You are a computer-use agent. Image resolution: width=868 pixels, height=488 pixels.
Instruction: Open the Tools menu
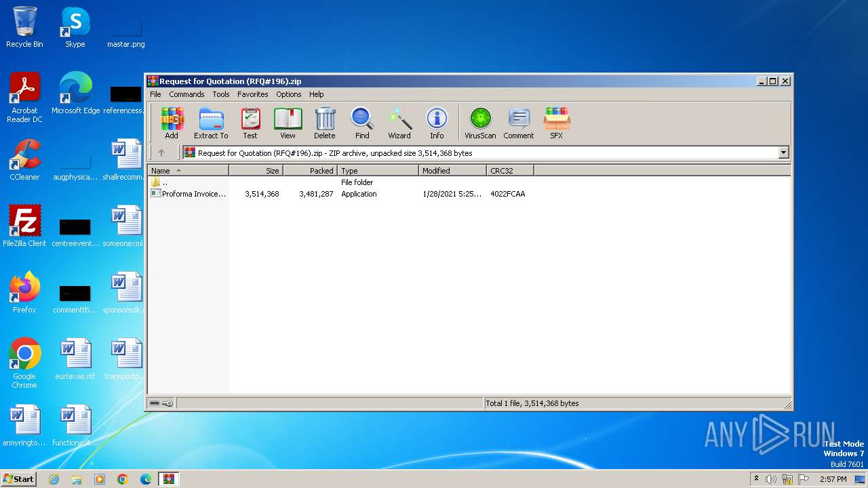(x=221, y=94)
